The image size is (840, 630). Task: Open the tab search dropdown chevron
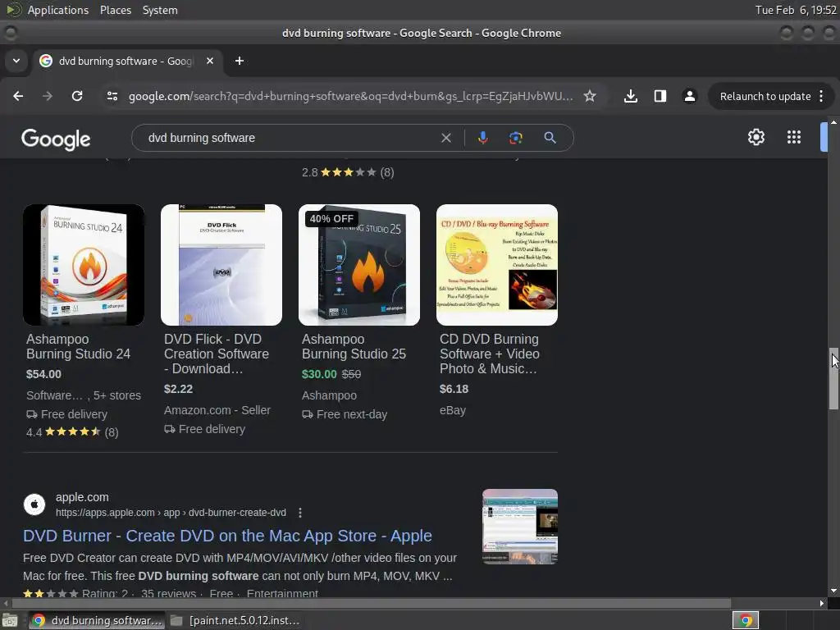pos(16,61)
